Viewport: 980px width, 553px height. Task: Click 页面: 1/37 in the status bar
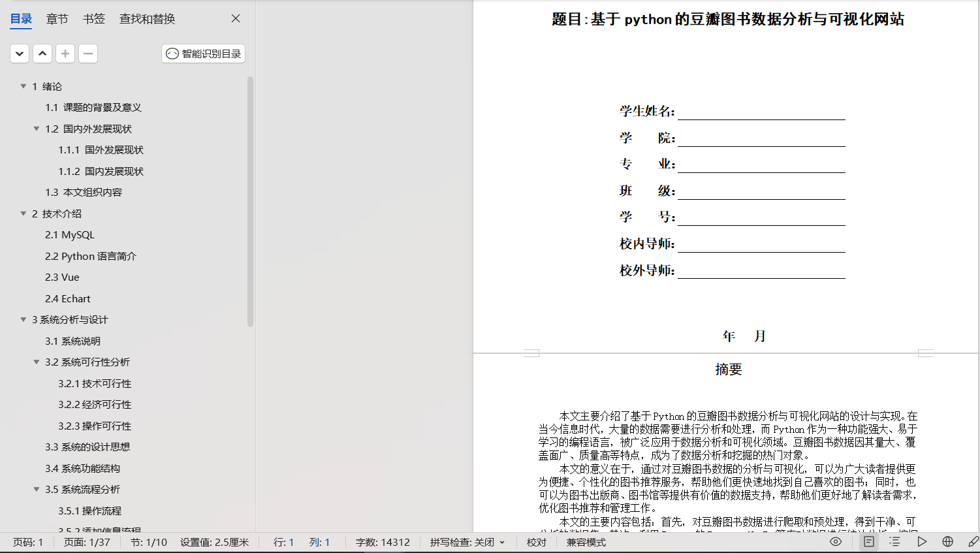[x=87, y=542]
